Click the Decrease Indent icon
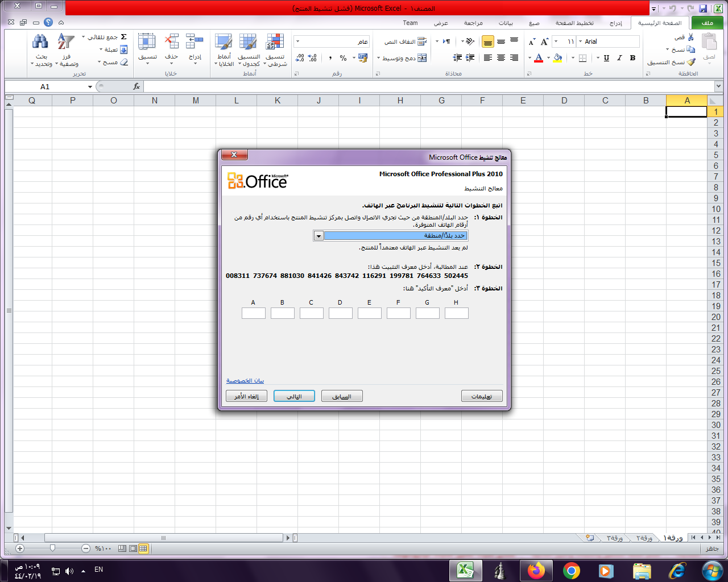The height and width of the screenshot is (582, 728). (470, 58)
